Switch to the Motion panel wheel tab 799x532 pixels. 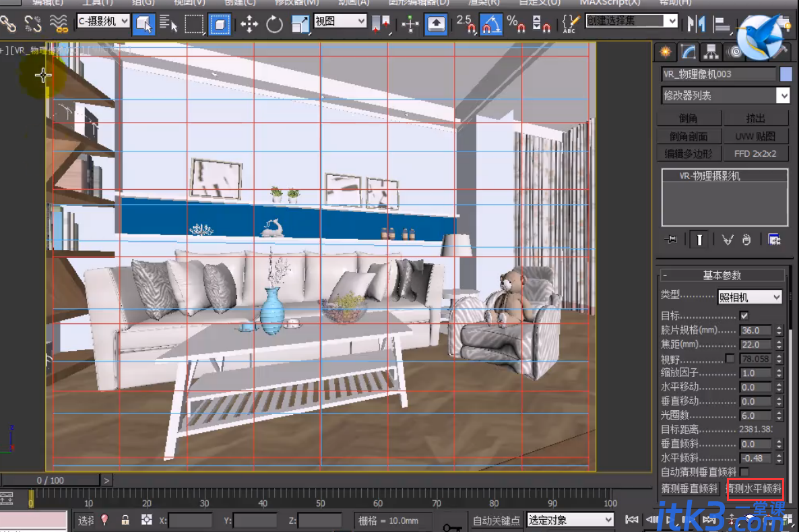(x=734, y=51)
